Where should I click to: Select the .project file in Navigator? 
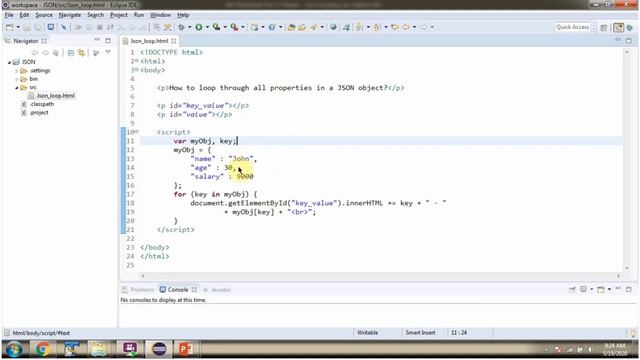pos(39,113)
